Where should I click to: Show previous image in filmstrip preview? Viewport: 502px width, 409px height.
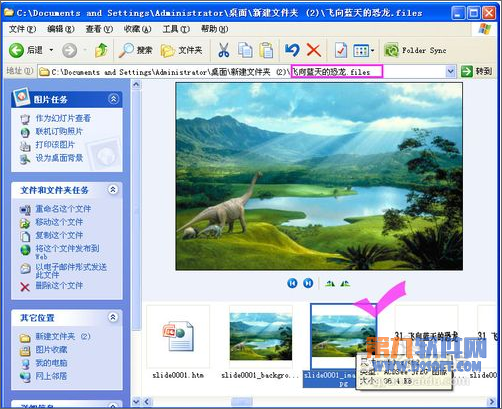[292, 283]
